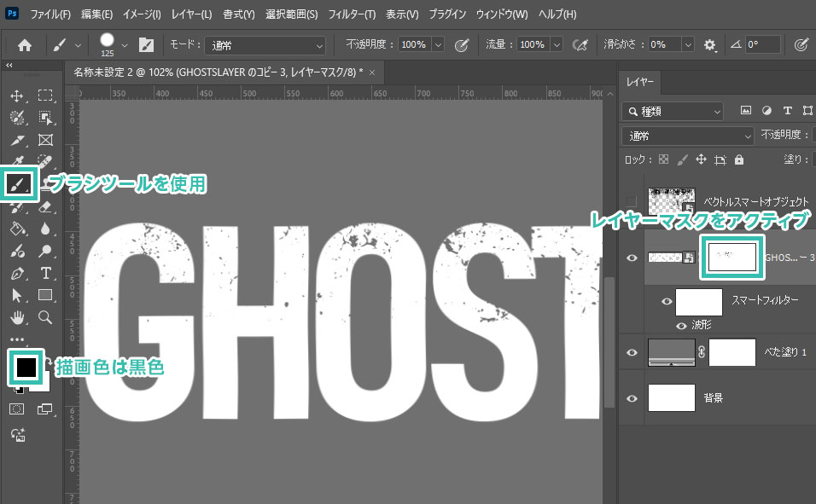This screenshot has height=504, width=816.
Task: Filter layers by pixel layer type
Action: (746, 110)
